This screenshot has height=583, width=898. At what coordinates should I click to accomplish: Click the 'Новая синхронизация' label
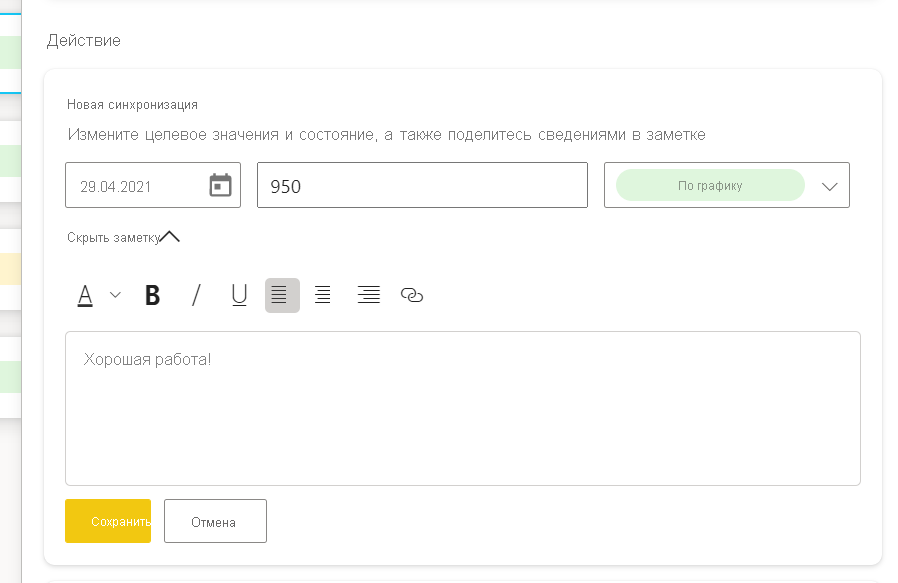click(132, 105)
